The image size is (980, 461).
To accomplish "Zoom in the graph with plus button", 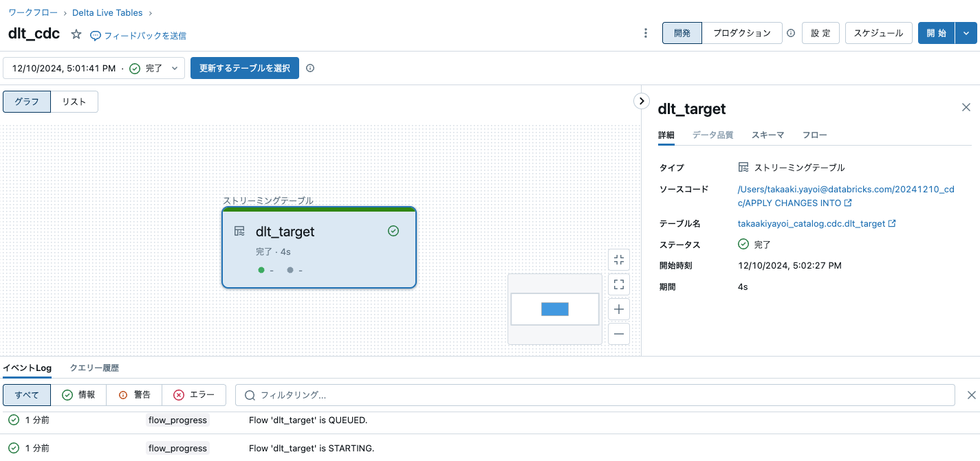I will pyautogui.click(x=619, y=309).
